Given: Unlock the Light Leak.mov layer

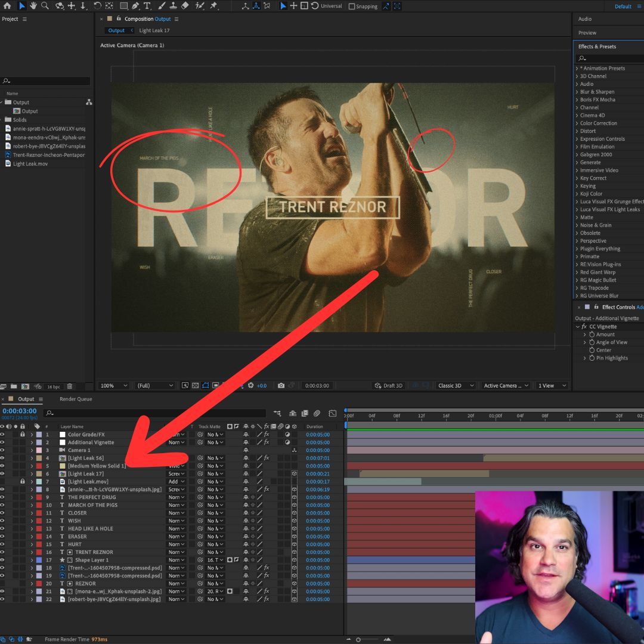Looking at the screenshot, I should coord(22,481).
